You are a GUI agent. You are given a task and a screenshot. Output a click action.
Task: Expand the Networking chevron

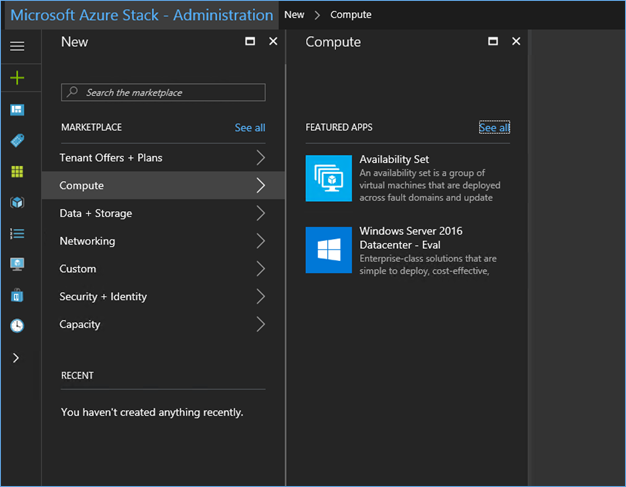[x=261, y=241]
